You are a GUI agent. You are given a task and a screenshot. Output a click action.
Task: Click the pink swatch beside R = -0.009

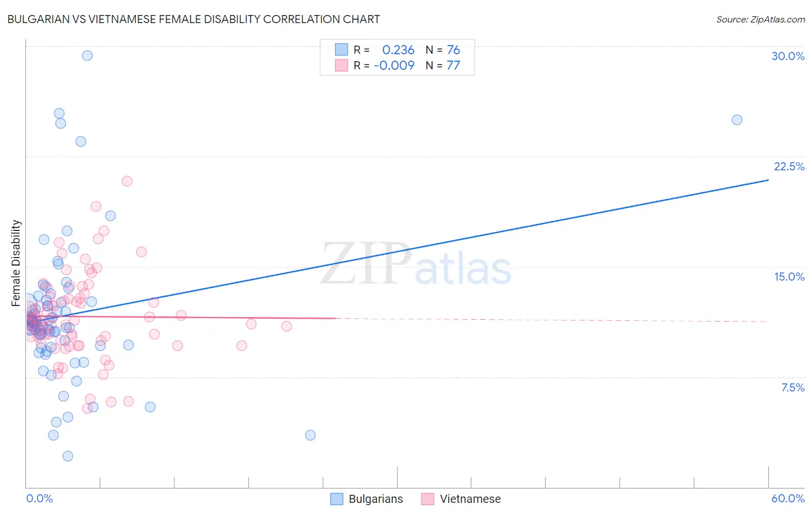341,65
